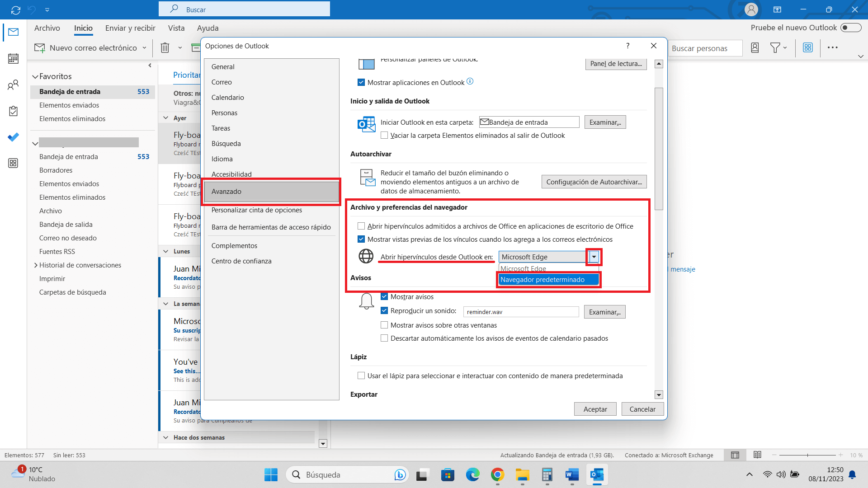
Task: Check Usar el lápiz para seleccionar
Action: coord(361,375)
